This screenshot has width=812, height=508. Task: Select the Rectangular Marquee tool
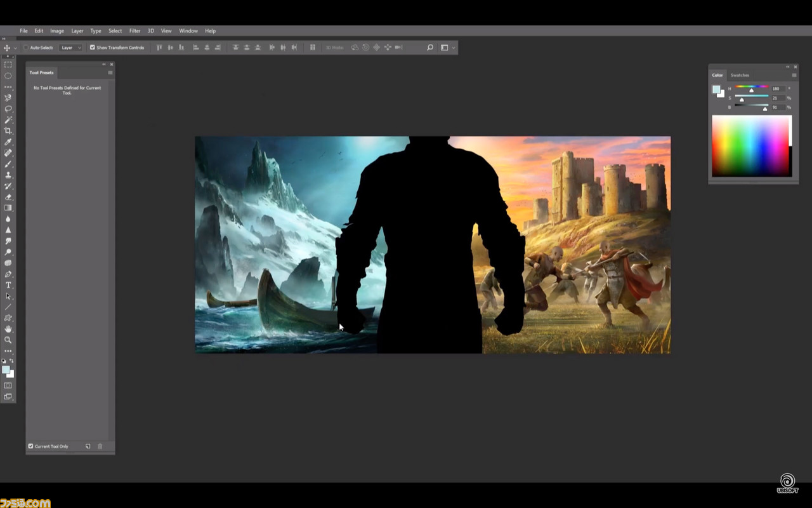[x=8, y=64]
